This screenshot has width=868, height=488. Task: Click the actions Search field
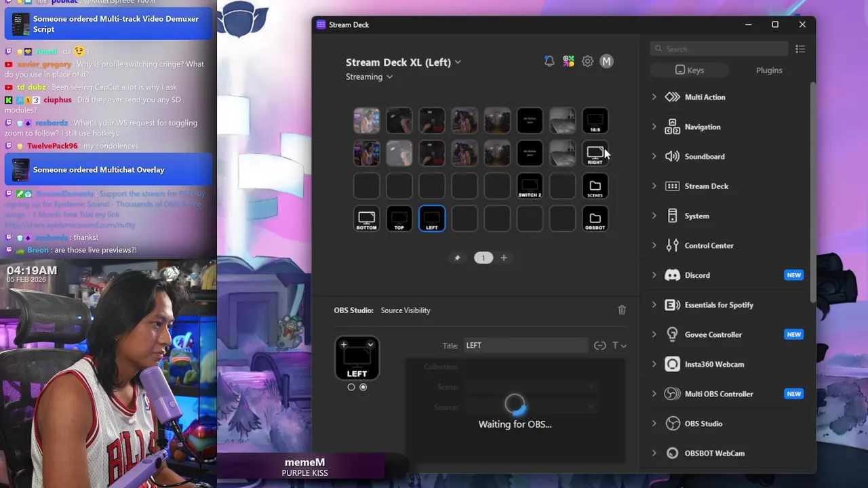pos(719,49)
